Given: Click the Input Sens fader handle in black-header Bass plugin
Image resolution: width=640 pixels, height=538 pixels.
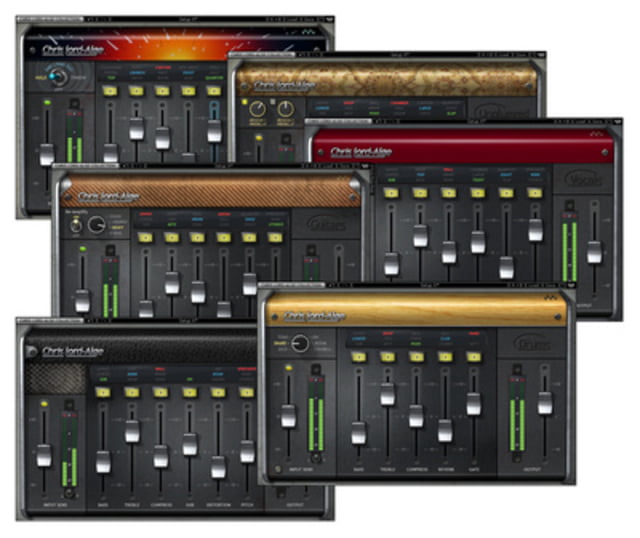Looking at the screenshot, I should 44,456.
